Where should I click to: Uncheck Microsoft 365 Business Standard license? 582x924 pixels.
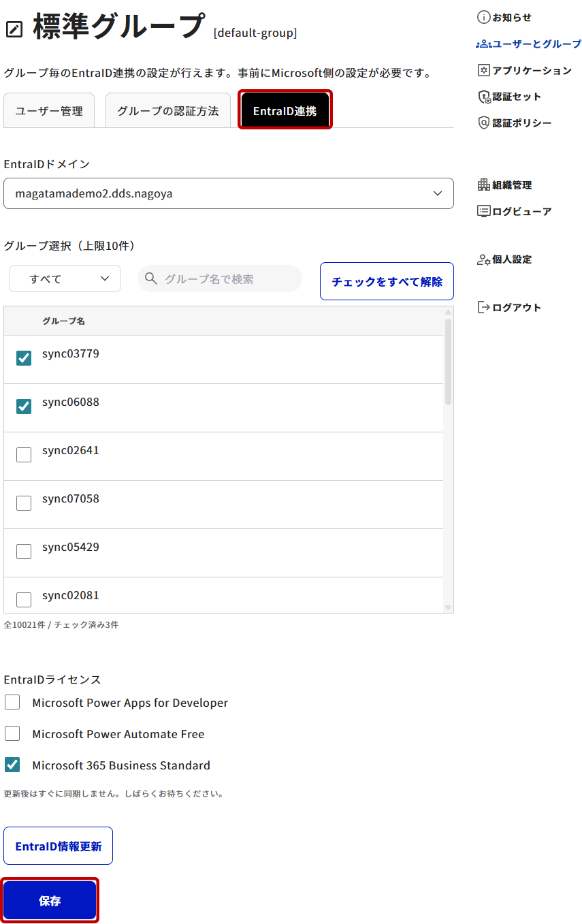pos(12,765)
